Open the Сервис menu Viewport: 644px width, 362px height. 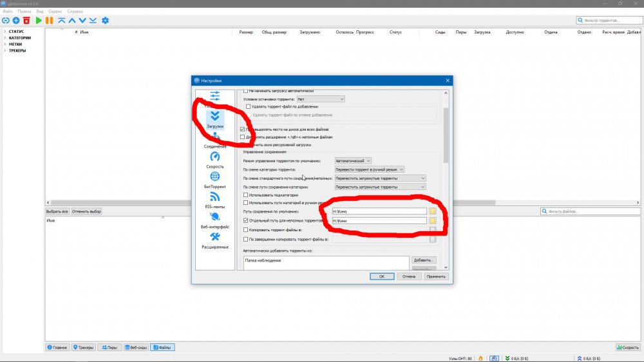(56, 12)
